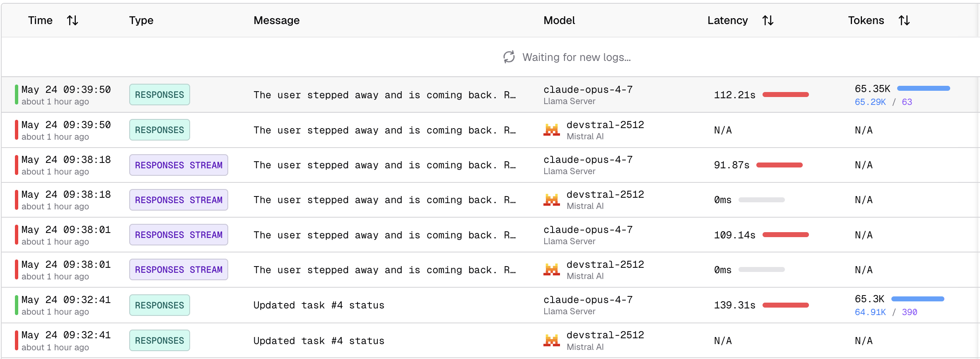This screenshot has width=980, height=359.
Task: Click the Message column header
Action: (x=277, y=20)
